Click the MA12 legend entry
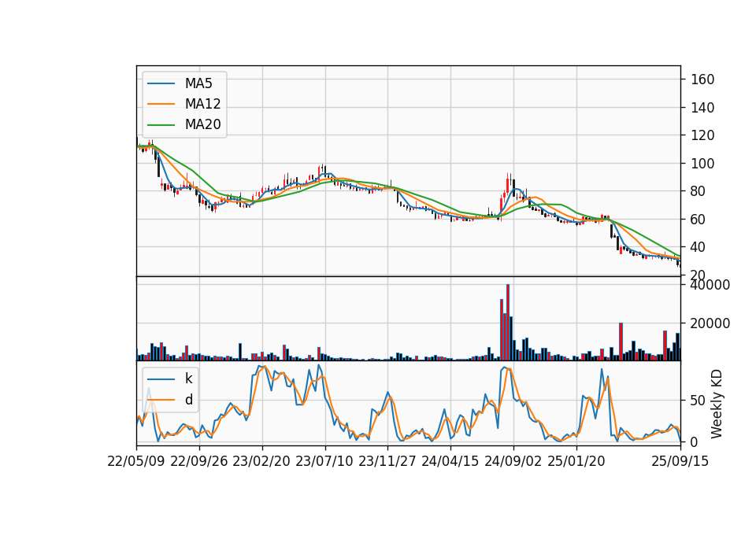 click(x=183, y=104)
